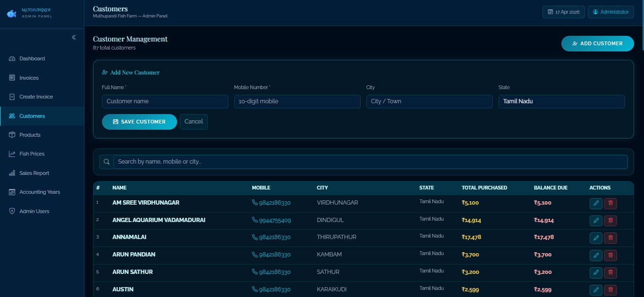Open the date selector showing 17 Apr 2026
Viewport: 644px width, 297px height.
563,12
